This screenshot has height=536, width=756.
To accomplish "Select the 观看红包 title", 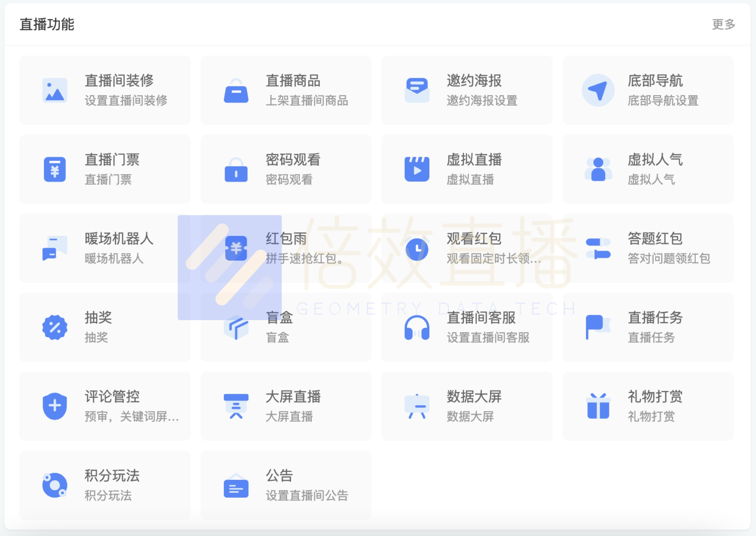I will click(474, 238).
